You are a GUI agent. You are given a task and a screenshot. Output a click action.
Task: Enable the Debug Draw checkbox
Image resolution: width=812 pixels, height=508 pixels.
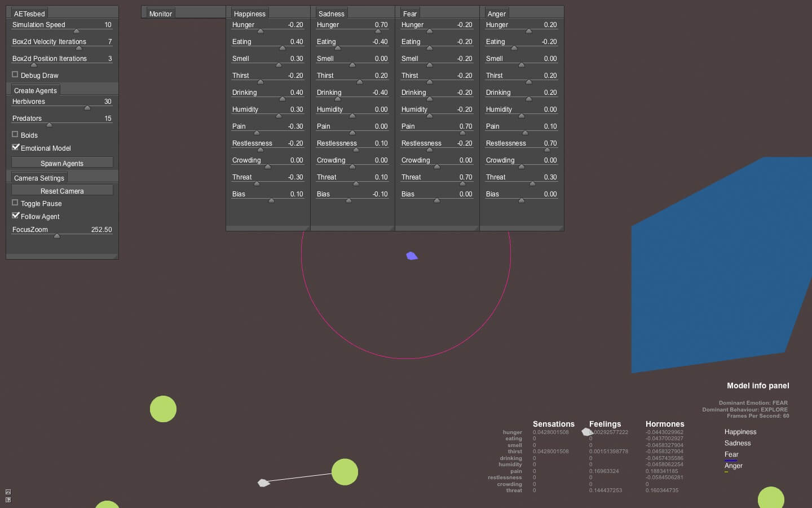click(15, 75)
